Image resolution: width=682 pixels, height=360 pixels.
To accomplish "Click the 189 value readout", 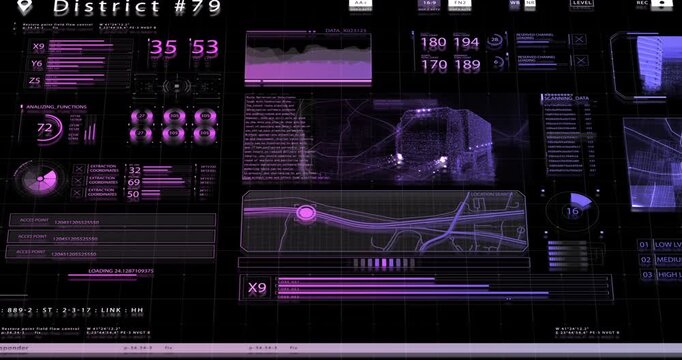I will 467,65.
